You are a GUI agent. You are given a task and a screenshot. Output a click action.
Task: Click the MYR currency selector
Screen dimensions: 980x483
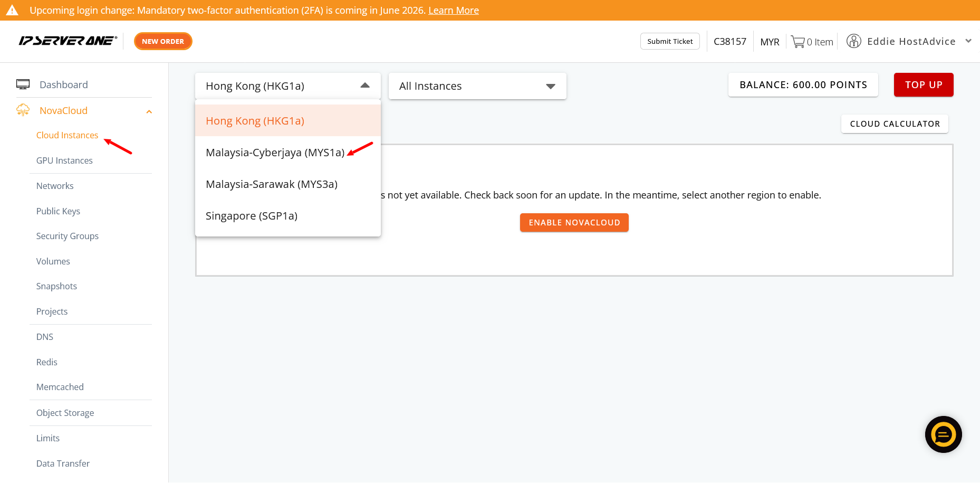pyautogui.click(x=770, y=42)
